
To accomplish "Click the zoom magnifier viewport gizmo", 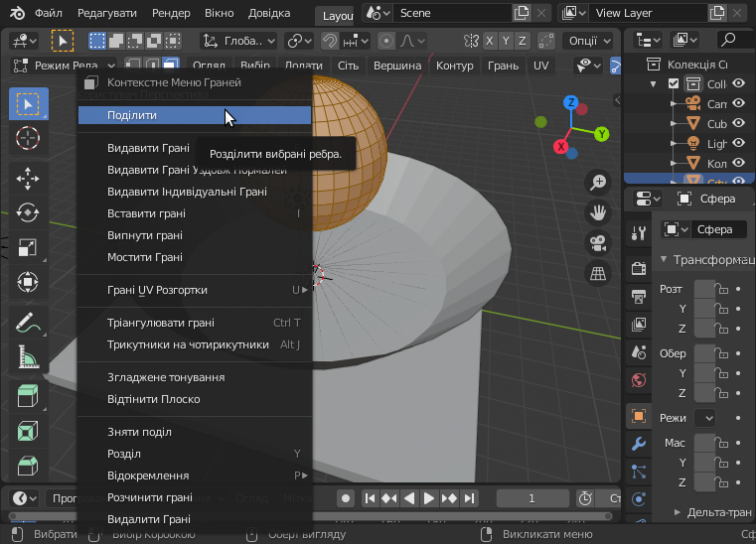I will [x=598, y=183].
